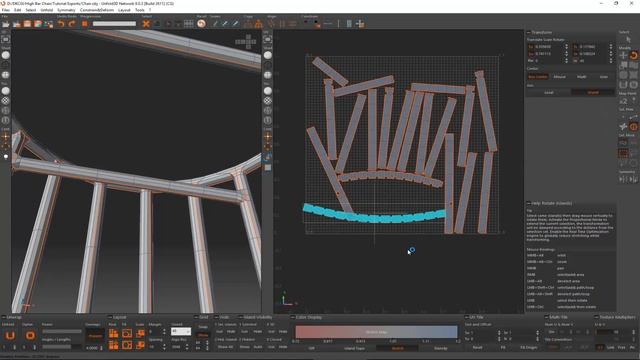The width and height of the screenshot is (640, 360).
Task: Collapse the Help Rotate panel
Action: [x=529, y=203]
